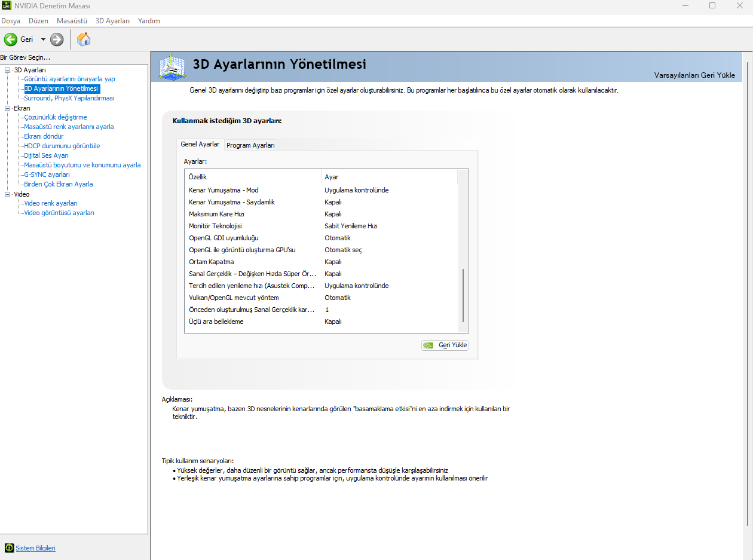Viewport: 753px width, 560px height.
Task: Click the green Geri back arrow icon
Action: coord(11,39)
